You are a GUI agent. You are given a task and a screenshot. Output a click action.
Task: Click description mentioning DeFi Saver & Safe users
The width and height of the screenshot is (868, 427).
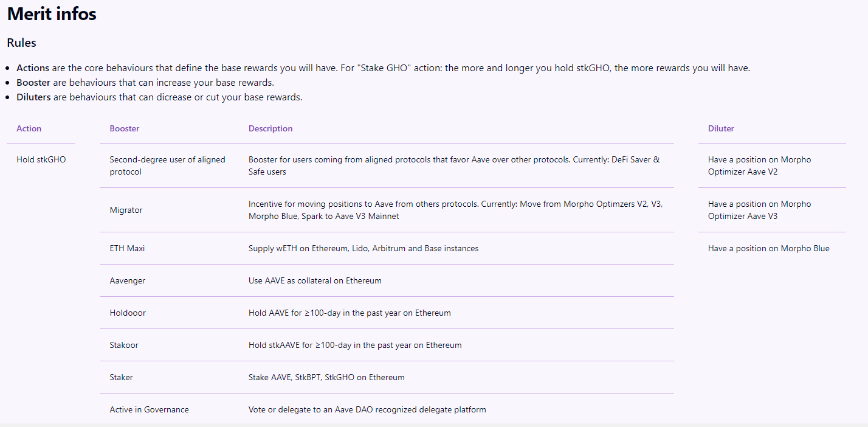coord(454,165)
